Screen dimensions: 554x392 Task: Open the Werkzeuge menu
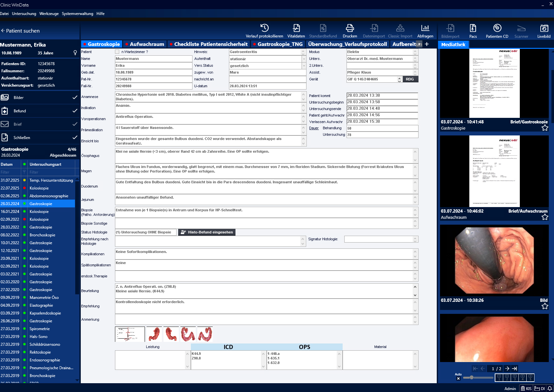pos(49,14)
